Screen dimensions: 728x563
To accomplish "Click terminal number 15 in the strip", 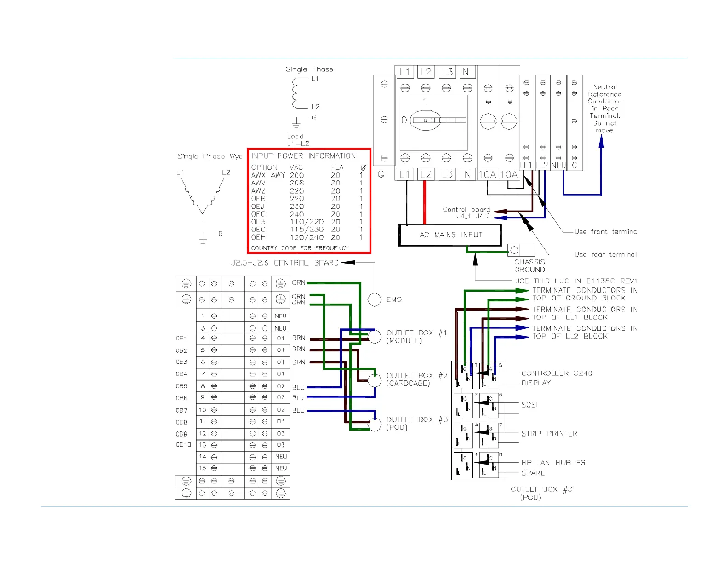I will 203,468.
